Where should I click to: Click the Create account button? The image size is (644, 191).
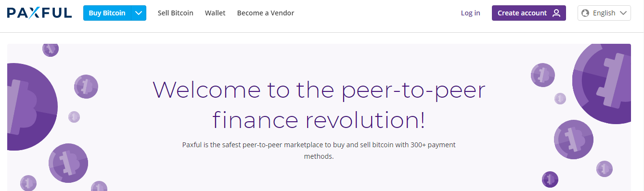coord(529,13)
